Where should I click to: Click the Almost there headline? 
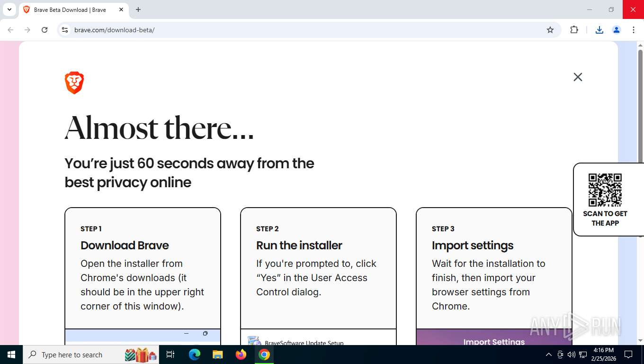click(159, 128)
